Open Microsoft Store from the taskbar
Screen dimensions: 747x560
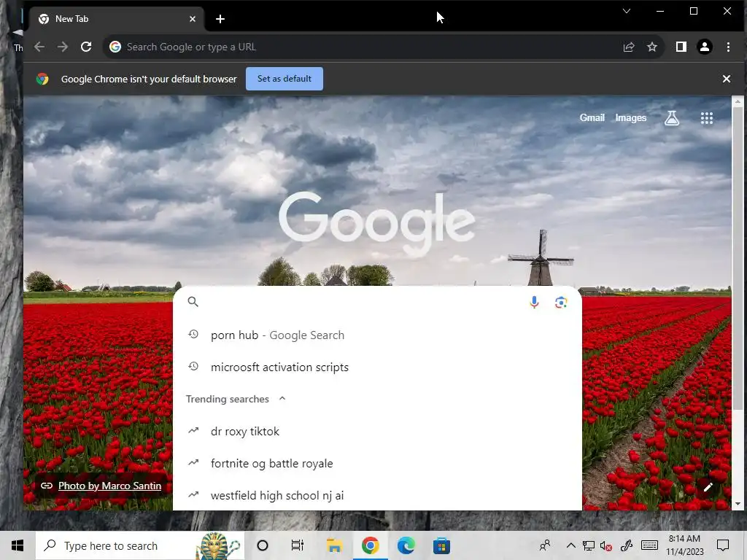[441, 545]
